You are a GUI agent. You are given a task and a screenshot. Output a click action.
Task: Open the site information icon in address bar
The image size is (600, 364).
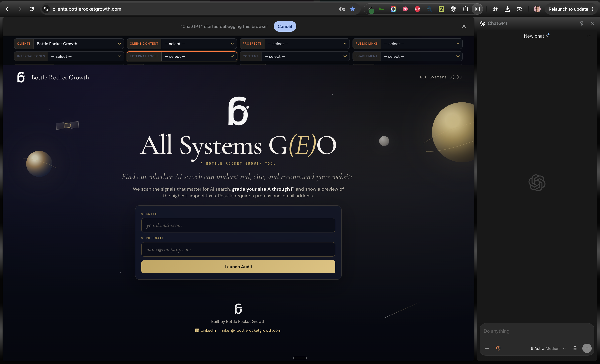pos(46,9)
